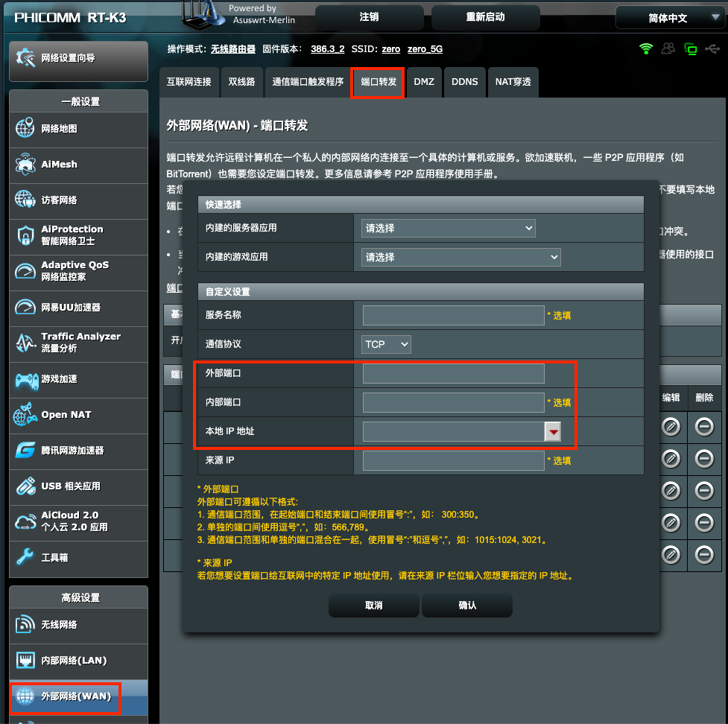Open the 内建的游戏应用 dropdown
The width and height of the screenshot is (728, 724).
click(460, 257)
